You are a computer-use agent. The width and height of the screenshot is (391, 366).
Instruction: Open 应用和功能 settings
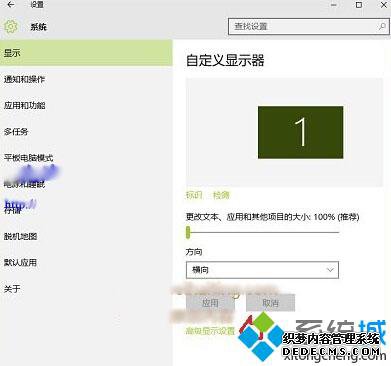(24, 105)
